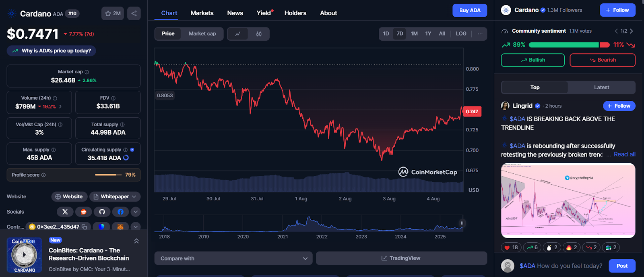
Task: Show Total supply info icon
Action: [122, 125]
